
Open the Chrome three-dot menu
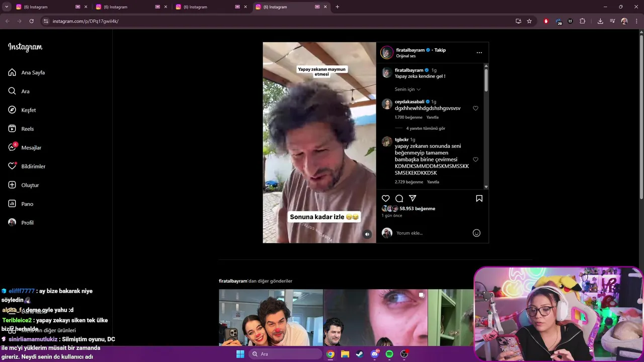[636, 21]
